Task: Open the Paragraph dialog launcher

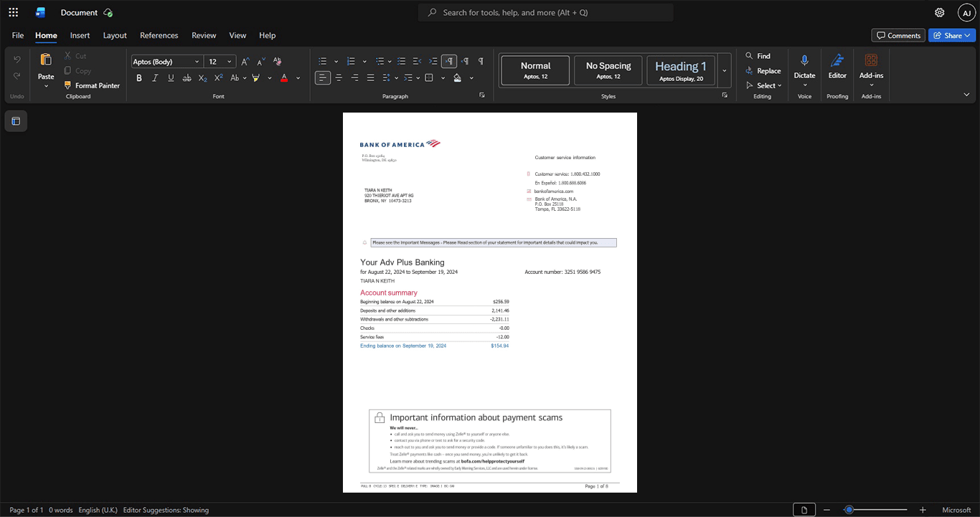Action: [x=481, y=95]
